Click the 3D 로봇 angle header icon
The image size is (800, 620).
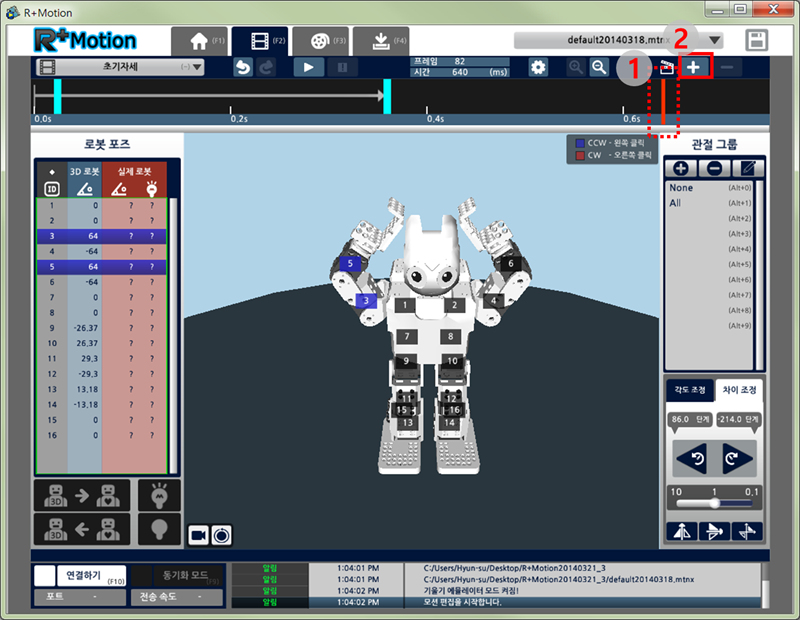click(85, 189)
